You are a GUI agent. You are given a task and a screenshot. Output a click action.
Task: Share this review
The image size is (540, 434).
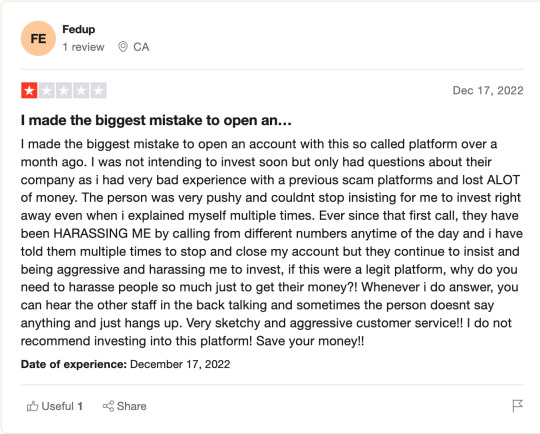coord(125,406)
